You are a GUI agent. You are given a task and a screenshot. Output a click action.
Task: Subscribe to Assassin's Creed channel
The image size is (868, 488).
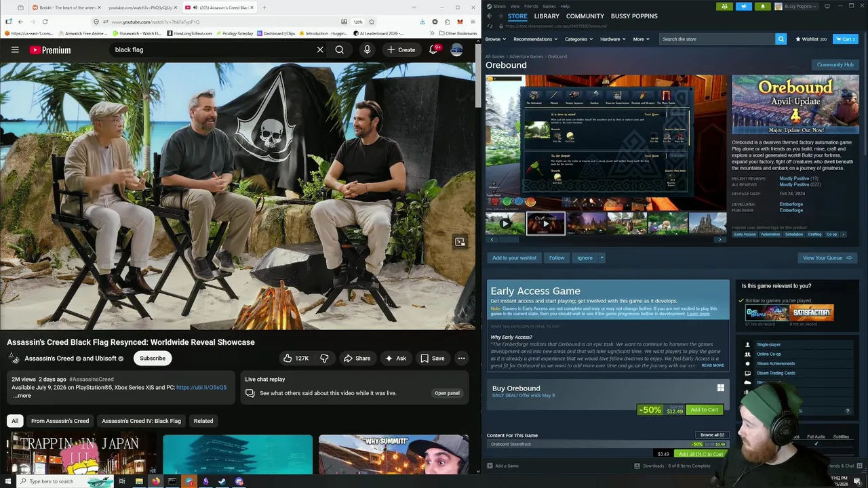click(153, 358)
